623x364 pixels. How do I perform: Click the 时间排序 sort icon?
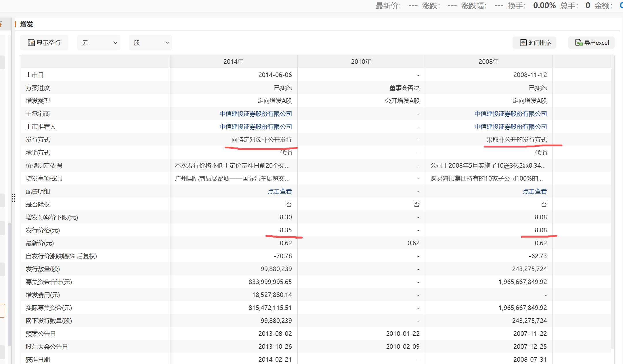(523, 43)
